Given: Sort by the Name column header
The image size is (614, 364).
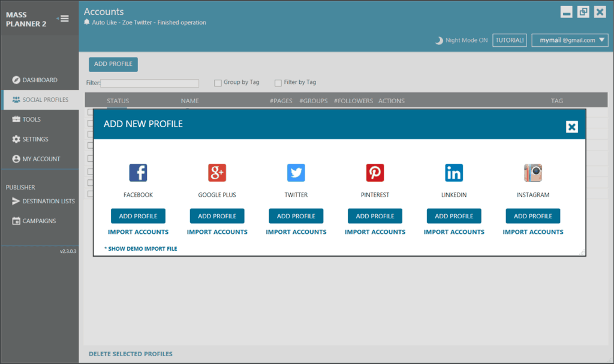Looking at the screenshot, I should click(x=190, y=101).
